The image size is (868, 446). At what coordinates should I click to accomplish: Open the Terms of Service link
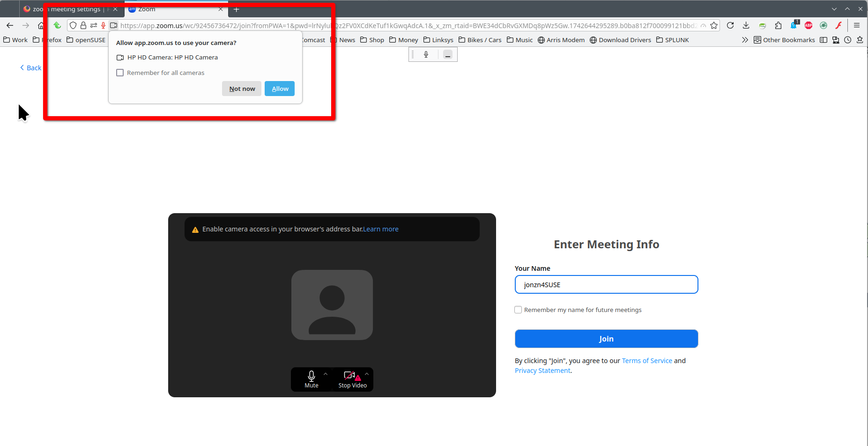[647, 361]
